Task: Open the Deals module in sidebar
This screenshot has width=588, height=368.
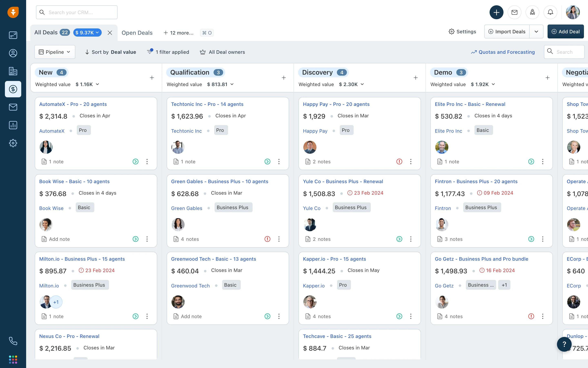Action: pos(13,89)
